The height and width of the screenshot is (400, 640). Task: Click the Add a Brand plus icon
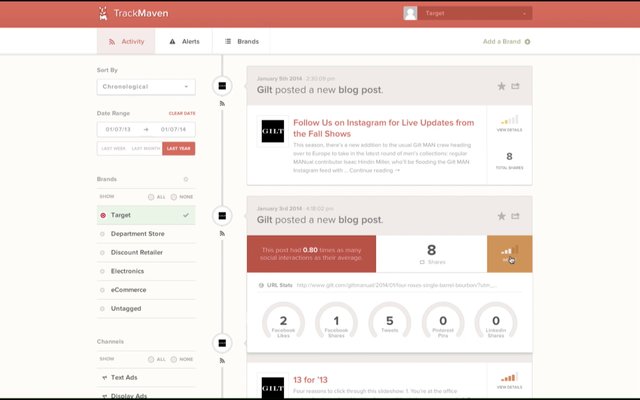[x=527, y=42]
